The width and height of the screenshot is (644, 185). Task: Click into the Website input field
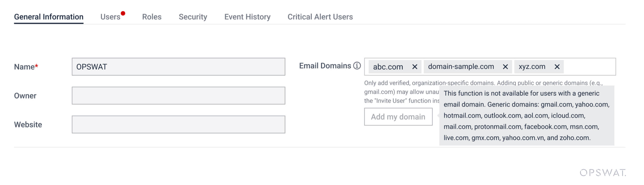179,124
